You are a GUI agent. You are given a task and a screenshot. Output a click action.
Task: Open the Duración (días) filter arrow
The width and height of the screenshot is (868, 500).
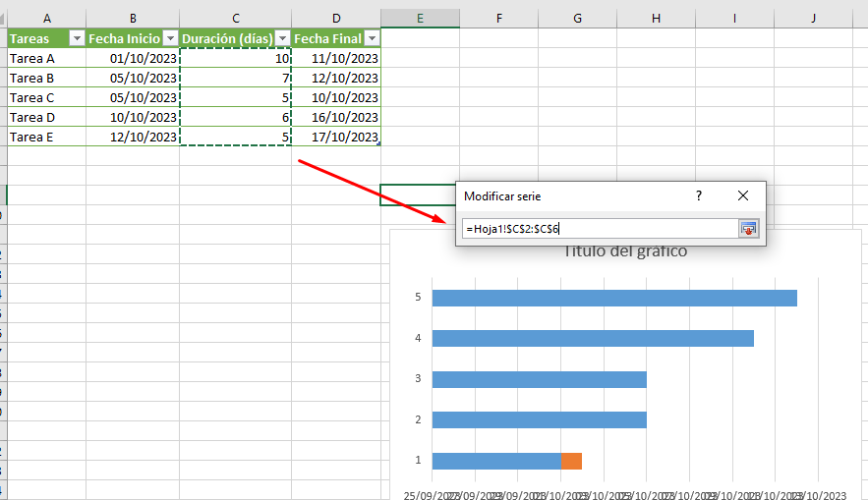pos(282,38)
